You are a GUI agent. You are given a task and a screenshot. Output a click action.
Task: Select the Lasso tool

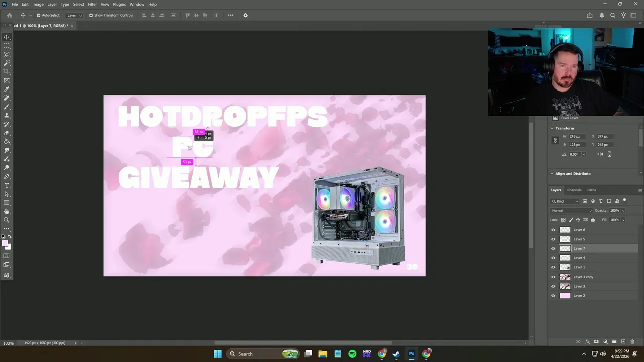pyautogui.click(x=7, y=54)
